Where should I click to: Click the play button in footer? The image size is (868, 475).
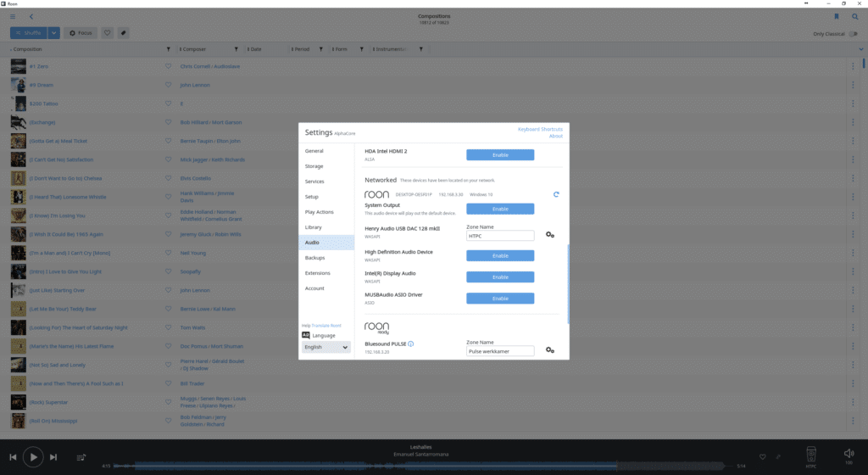click(33, 457)
